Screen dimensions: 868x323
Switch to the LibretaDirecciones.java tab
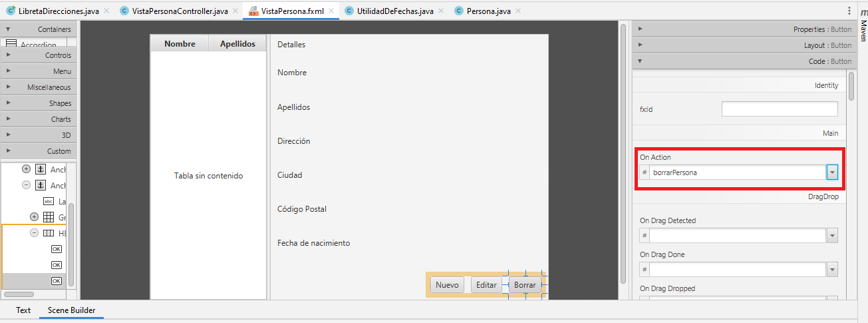[x=59, y=11]
